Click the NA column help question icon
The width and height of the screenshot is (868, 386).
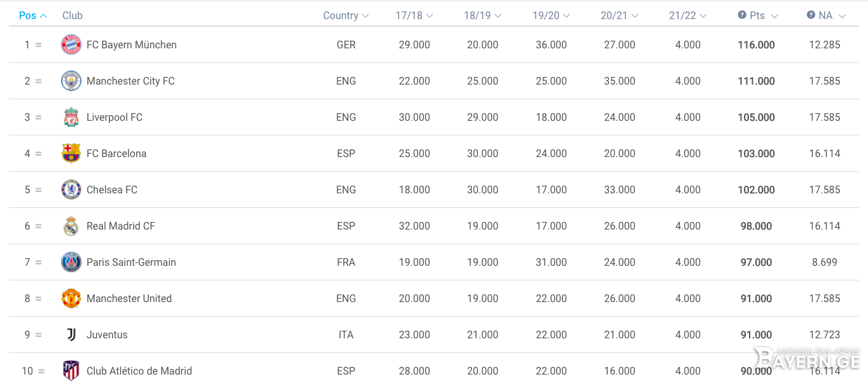[x=811, y=15]
